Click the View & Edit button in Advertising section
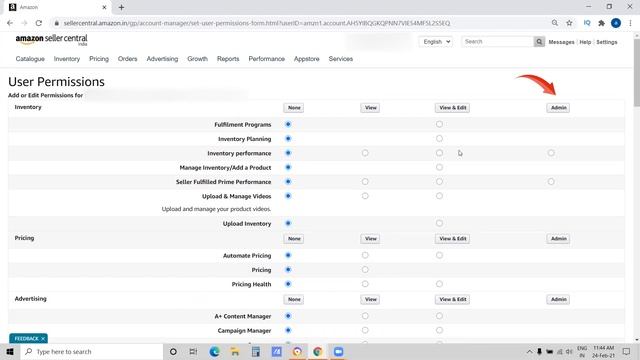Viewport: 640px width, 360px height. (453, 299)
